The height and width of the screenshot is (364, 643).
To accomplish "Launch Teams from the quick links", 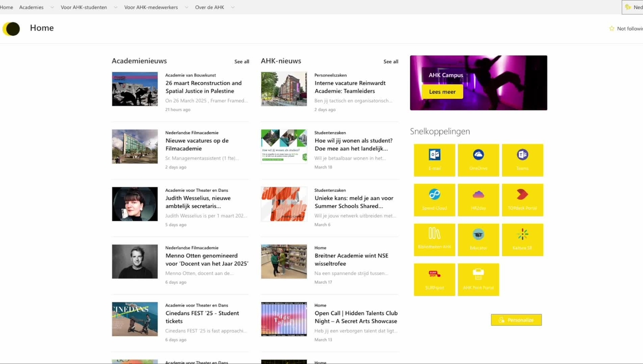I will tap(522, 160).
